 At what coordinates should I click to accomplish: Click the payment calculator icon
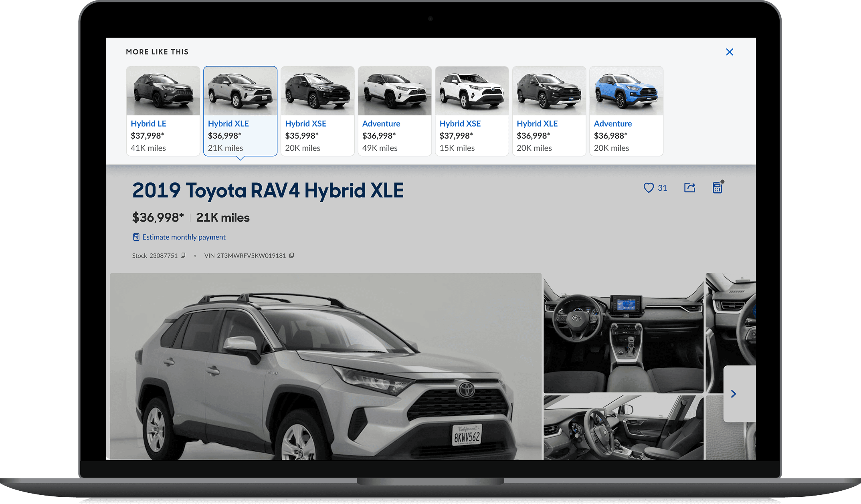[x=717, y=188]
